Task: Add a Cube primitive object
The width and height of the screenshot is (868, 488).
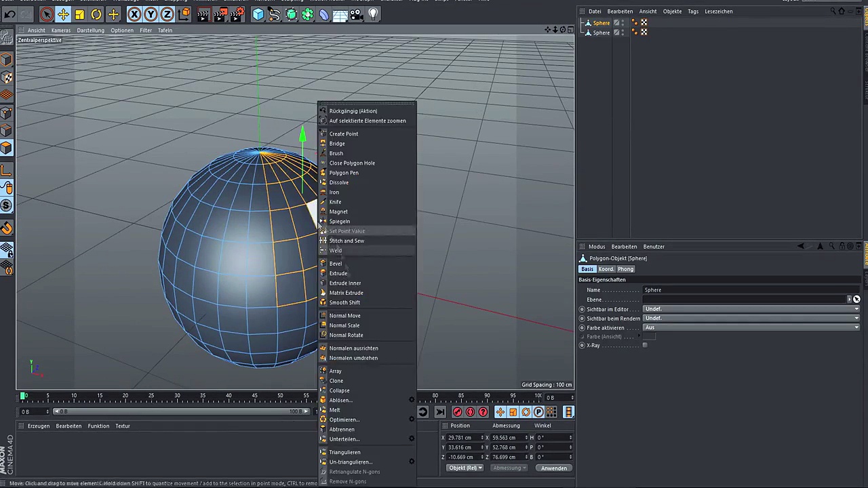Action: (258, 14)
